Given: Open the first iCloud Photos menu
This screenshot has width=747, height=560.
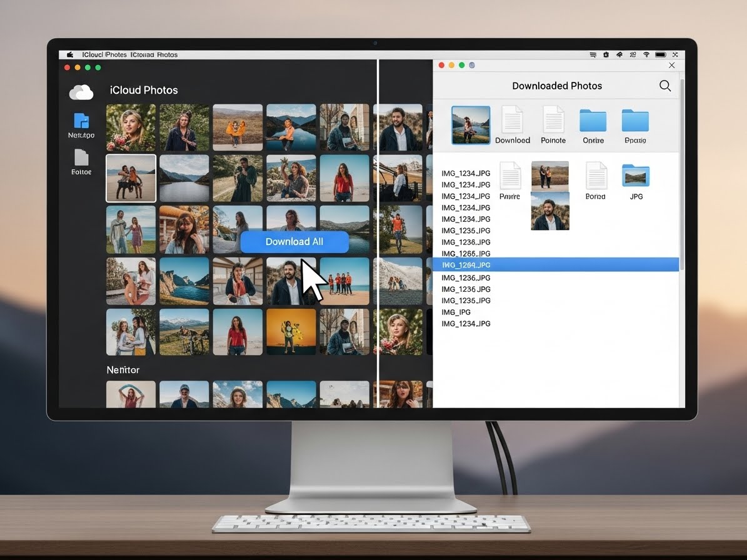Looking at the screenshot, I should 104,55.
